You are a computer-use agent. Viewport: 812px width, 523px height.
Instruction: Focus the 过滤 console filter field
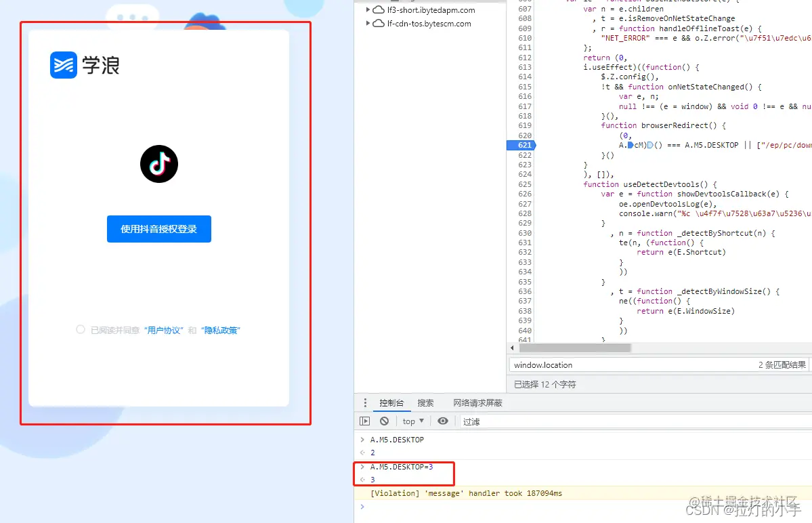(x=635, y=421)
